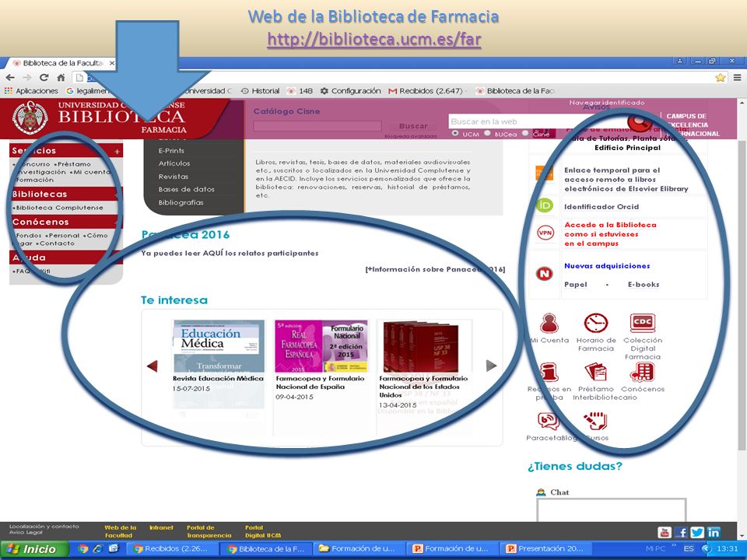Viewport: 747px width, 560px height.
Task: Select the BUCea search radio button
Action: pyautogui.click(x=487, y=133)
